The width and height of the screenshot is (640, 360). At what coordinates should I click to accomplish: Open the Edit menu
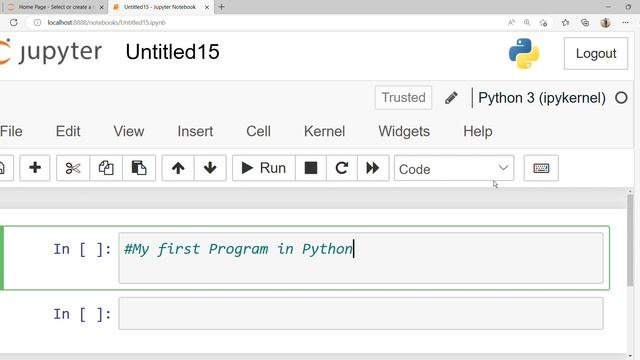(68, 131)
